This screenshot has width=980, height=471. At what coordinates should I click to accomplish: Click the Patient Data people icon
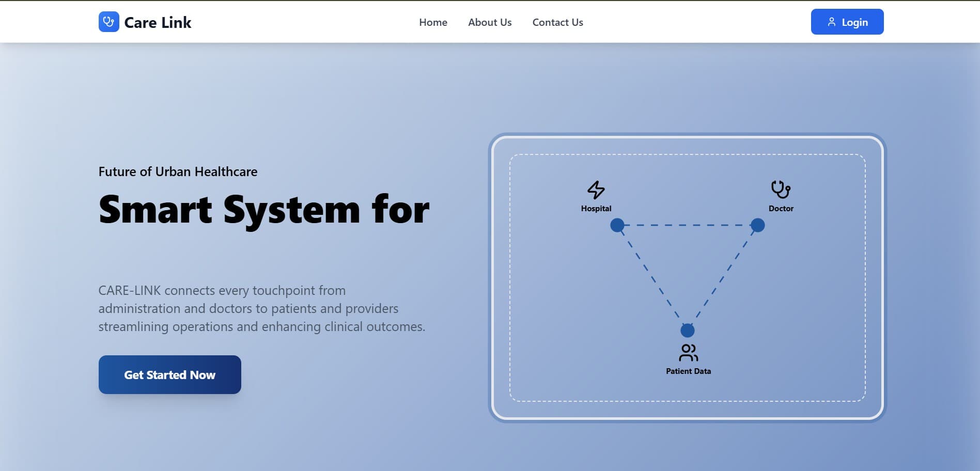pos(688,353)
